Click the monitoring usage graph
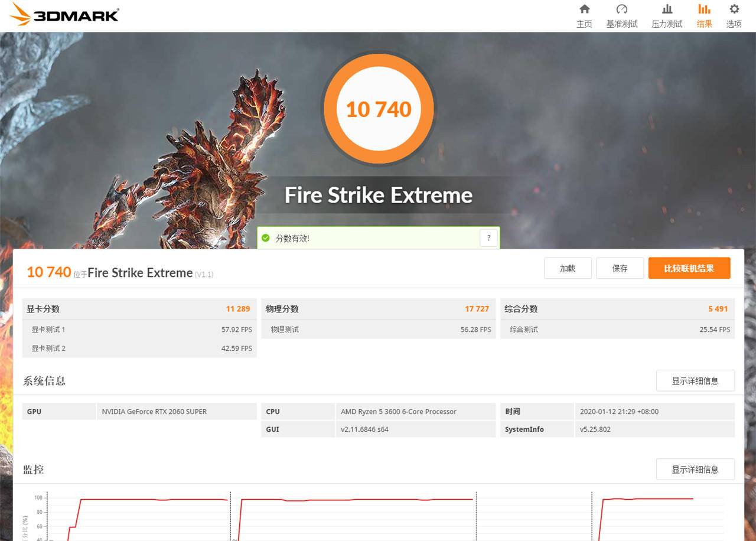 [x=379, y=516]
